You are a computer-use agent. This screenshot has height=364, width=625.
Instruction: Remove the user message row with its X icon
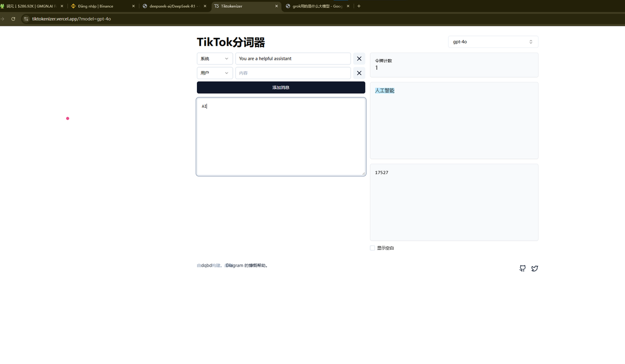359,73
